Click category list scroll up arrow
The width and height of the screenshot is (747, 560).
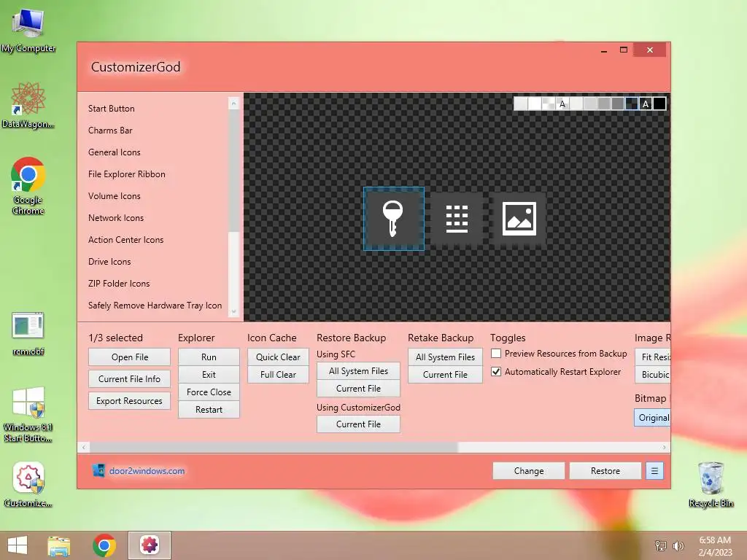click(233, 103)
